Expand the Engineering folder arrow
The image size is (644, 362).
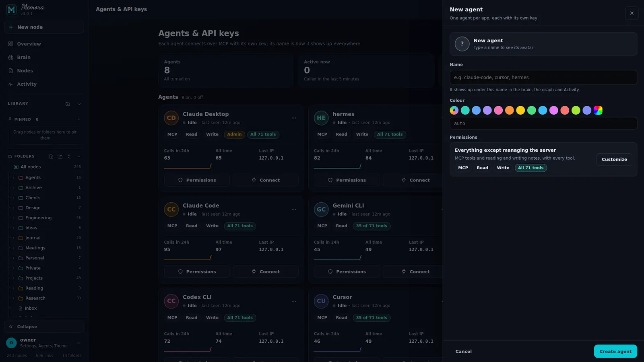click(x=13, y=218)
